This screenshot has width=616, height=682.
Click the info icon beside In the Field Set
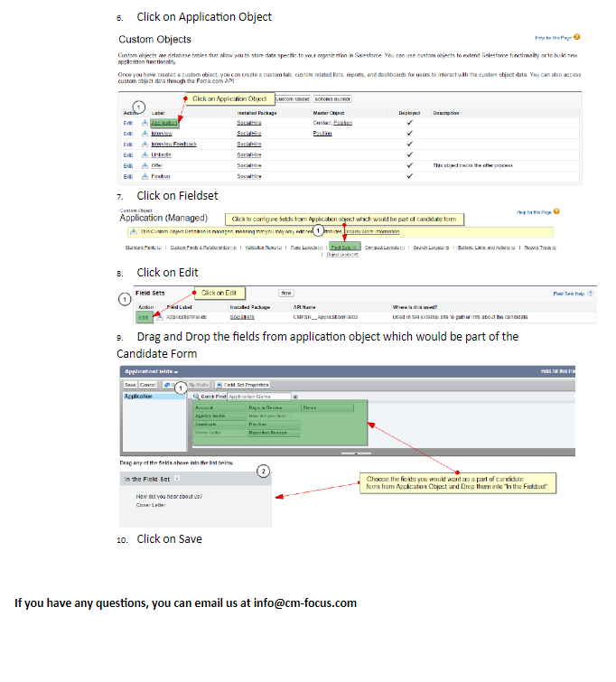click(x=177, y=479)
